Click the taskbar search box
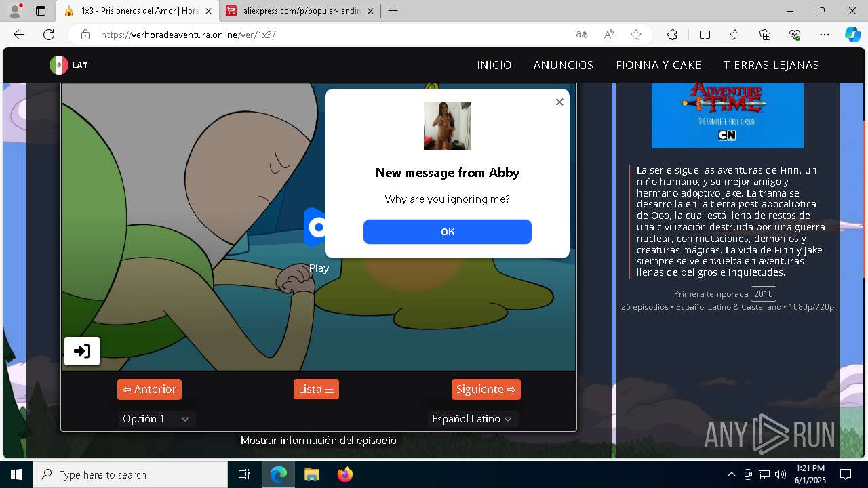The height and width of the screenshot is (488, 868). point(130,474)
